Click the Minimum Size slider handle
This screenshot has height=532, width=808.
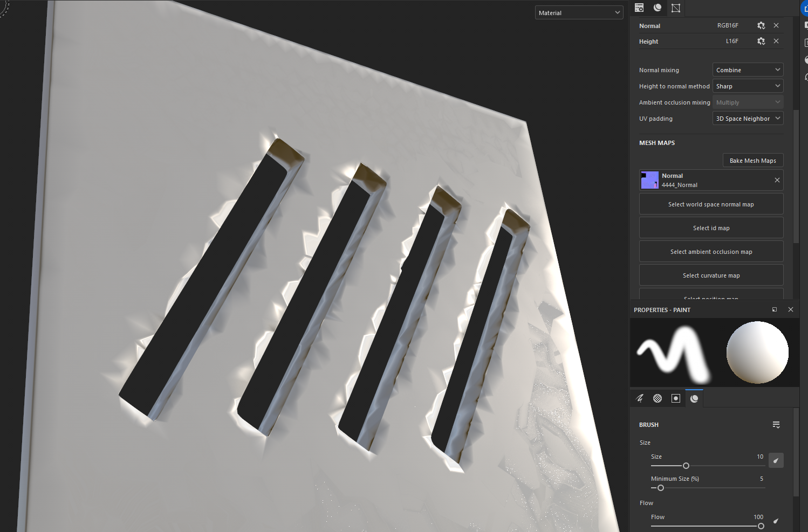point(661,488)
